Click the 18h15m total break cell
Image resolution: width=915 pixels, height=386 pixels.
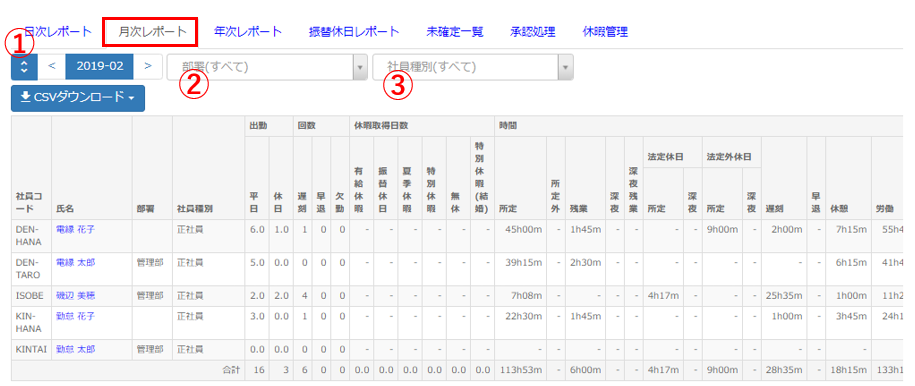point(848,370)
